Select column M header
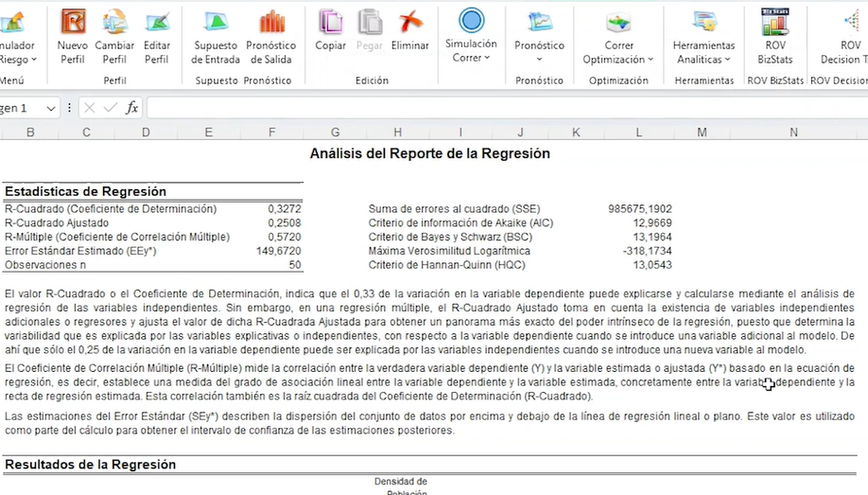 [x=702, y=133]
